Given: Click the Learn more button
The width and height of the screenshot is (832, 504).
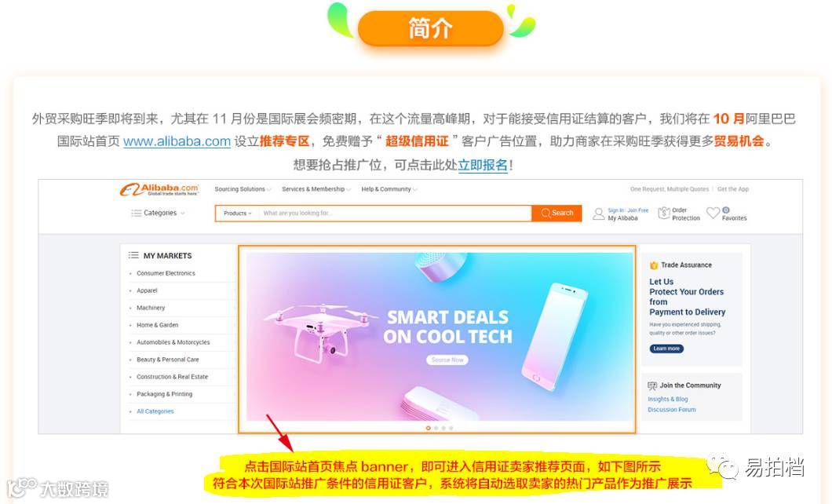Looking at the screenshot, I should click(666, 349).
